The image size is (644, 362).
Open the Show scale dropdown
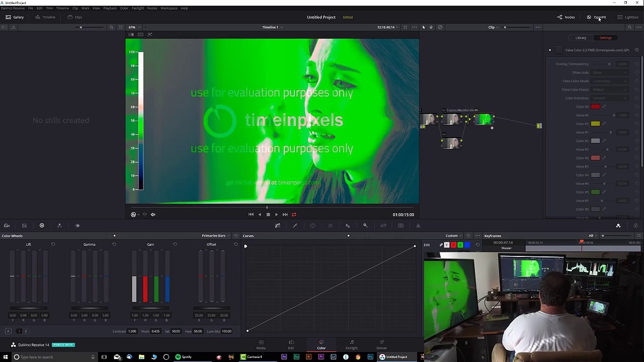coord(610,72)
